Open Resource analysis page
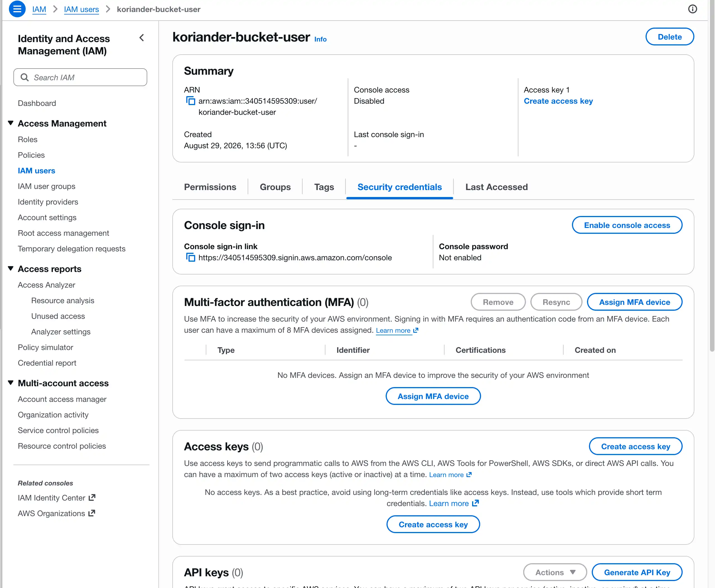The height and width of the screenshot is (588, 715). (63, 300)
